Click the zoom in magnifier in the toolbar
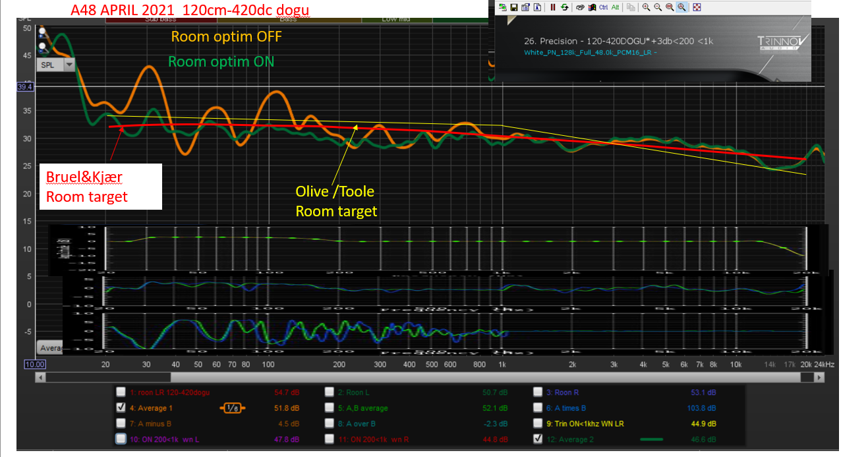Image resolution: width=868 pixels, height=457 pixels. [647, 7]
